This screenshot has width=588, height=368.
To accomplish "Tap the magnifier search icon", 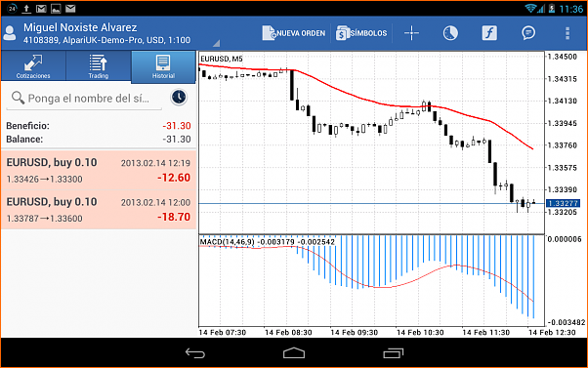I will [x=18, y=98].
